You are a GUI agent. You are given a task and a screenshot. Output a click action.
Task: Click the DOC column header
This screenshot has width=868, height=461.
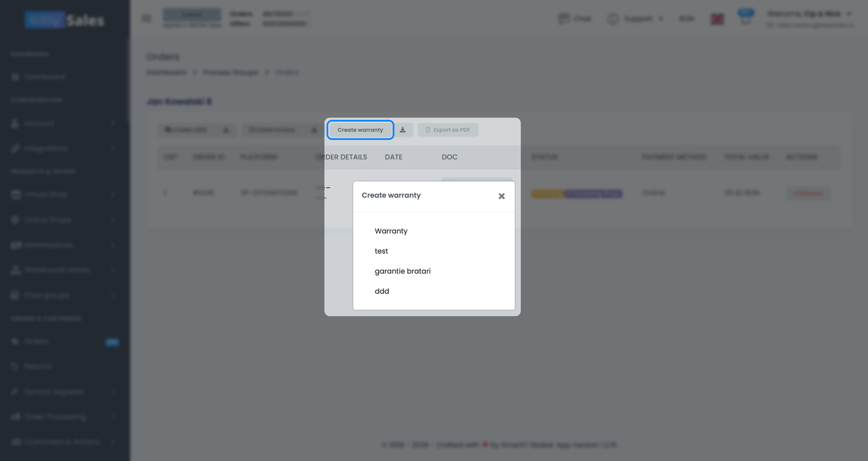point(450,157)
